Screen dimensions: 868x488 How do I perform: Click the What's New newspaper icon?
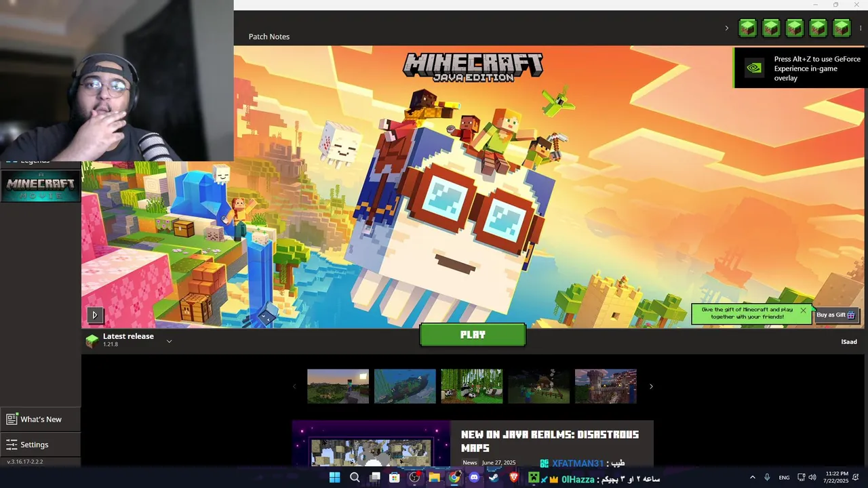(12, 420)
